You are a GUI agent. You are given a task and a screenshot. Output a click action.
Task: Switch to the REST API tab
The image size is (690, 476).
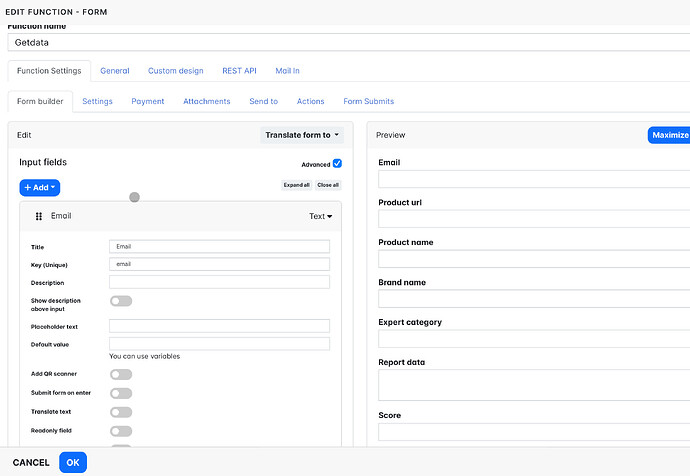click(x=239, y=71)
